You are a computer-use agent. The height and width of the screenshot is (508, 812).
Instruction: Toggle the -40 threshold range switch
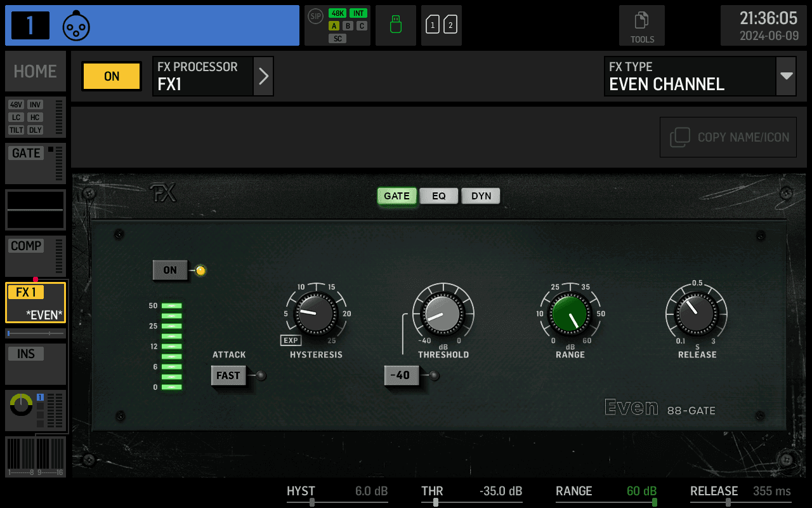point(401,375)
